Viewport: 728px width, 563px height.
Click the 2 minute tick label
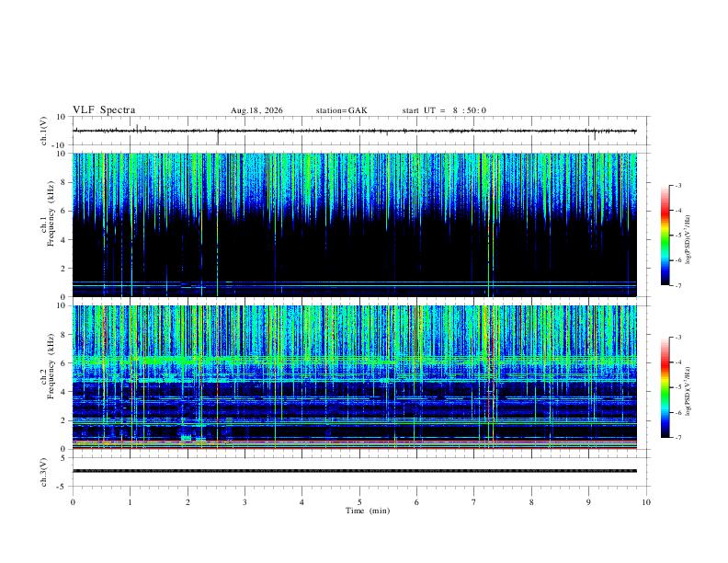188,502
